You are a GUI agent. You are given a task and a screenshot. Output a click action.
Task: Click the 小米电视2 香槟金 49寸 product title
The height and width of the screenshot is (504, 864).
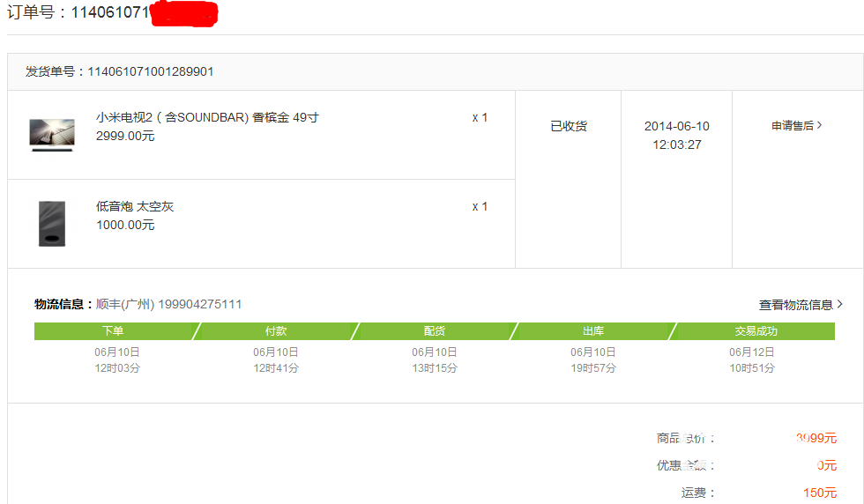(x=206, y=117)
